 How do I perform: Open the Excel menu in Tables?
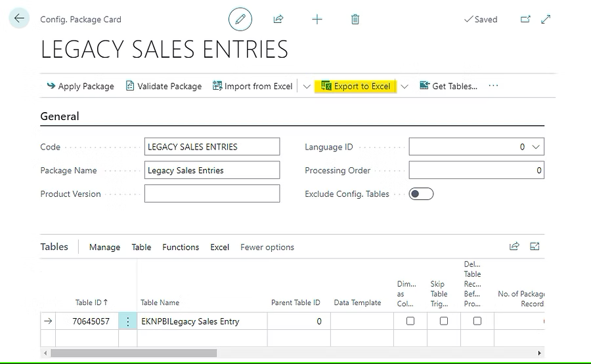click(x=219, y=247)
